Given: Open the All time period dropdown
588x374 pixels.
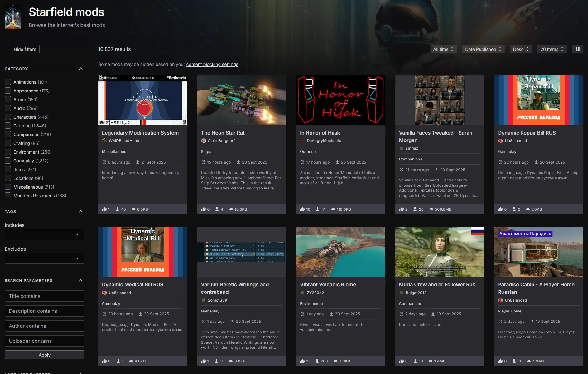Looking at the screenshot, I should (443, 49).
